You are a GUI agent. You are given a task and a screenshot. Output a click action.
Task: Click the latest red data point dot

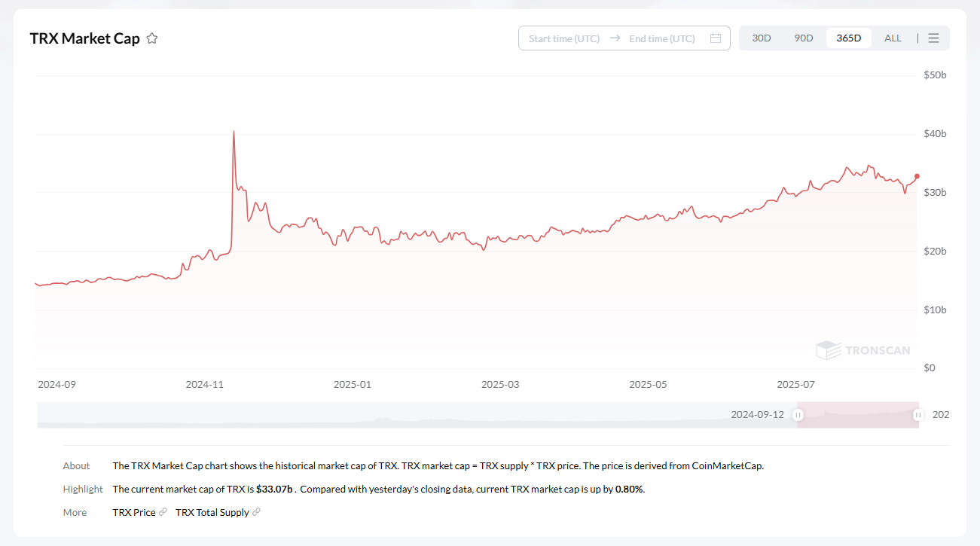point(917,176)
